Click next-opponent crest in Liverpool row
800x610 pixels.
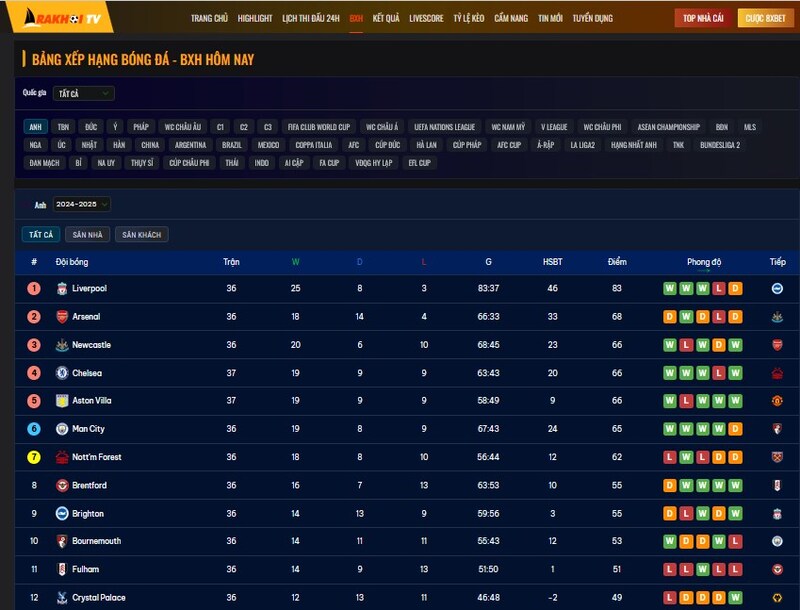pos(777,289)
